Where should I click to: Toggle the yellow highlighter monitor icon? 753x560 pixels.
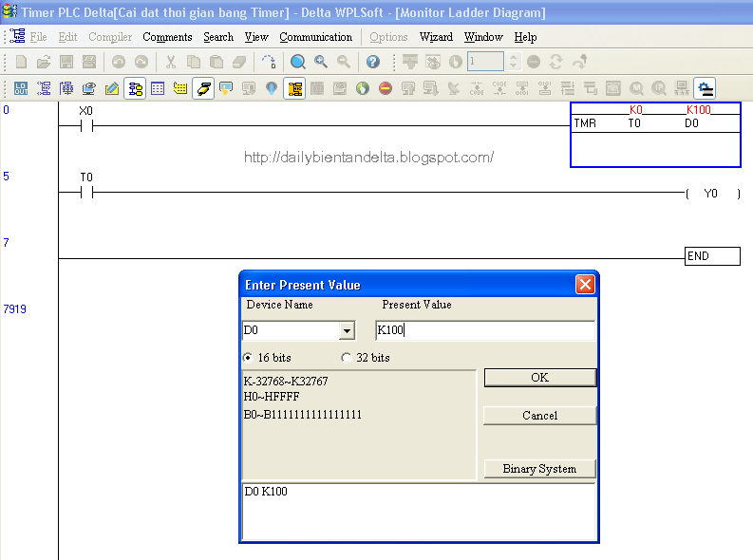pos(203,88)
